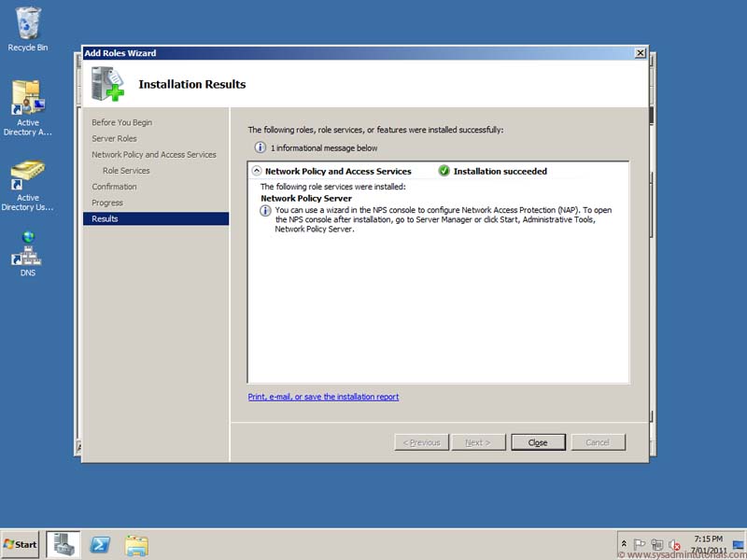Image resolution: width=747 pixels, height=560 pixels.
Task: Open the print, e-mail, or save report link
Action: coord(323,397)
